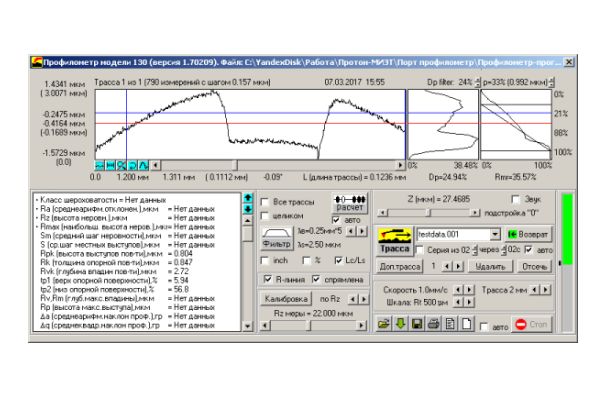Click the open-folder icon in the bottom toolbar
Viewport: 600px width, 400px height.
tap(384, 324)
